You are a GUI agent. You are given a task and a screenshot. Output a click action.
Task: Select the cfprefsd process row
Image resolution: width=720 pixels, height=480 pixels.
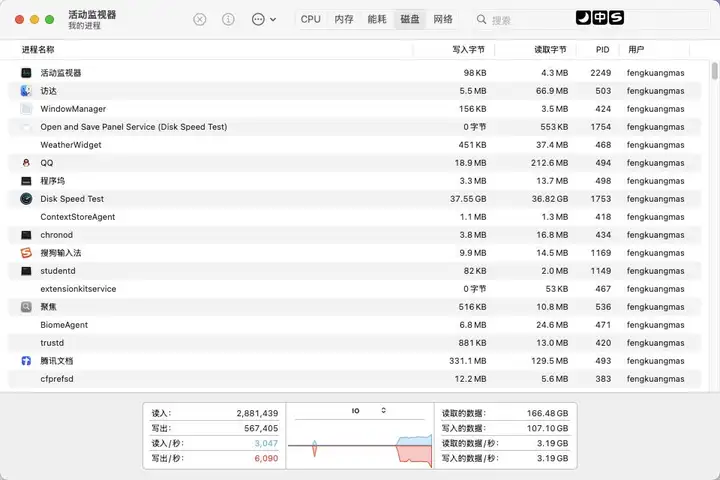coord(354,379)
